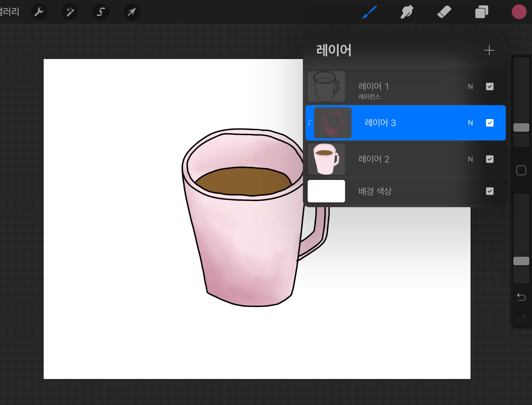Viewport: 532px width, 405px height.
Task: Tap the undo arrow in sidebar
Action: 521,297
